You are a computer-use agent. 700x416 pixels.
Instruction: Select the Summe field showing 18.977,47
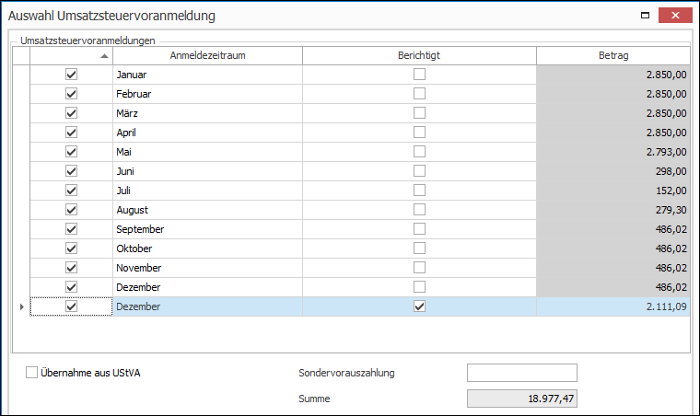coord(522,399)
